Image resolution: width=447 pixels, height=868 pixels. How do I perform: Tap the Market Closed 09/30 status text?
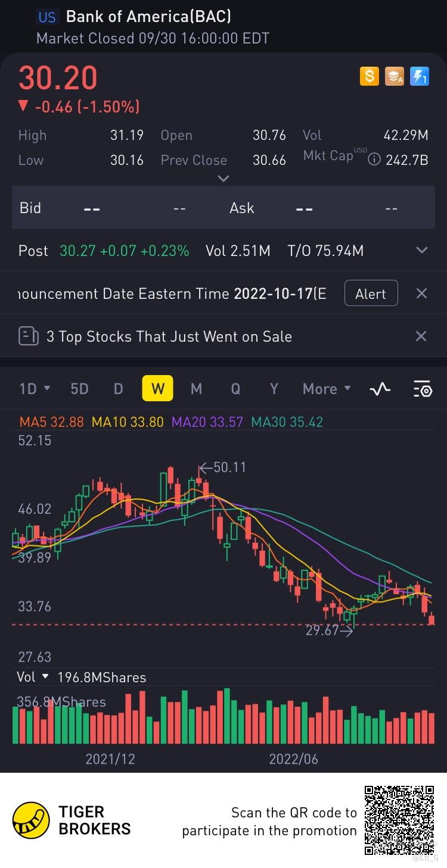(153, 39)
